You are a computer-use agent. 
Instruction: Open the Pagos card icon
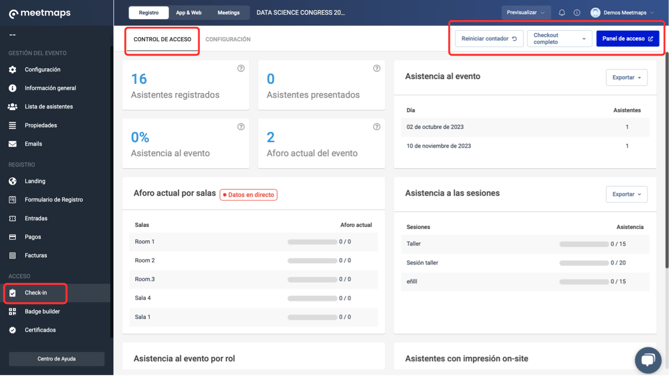coord(12,237)
